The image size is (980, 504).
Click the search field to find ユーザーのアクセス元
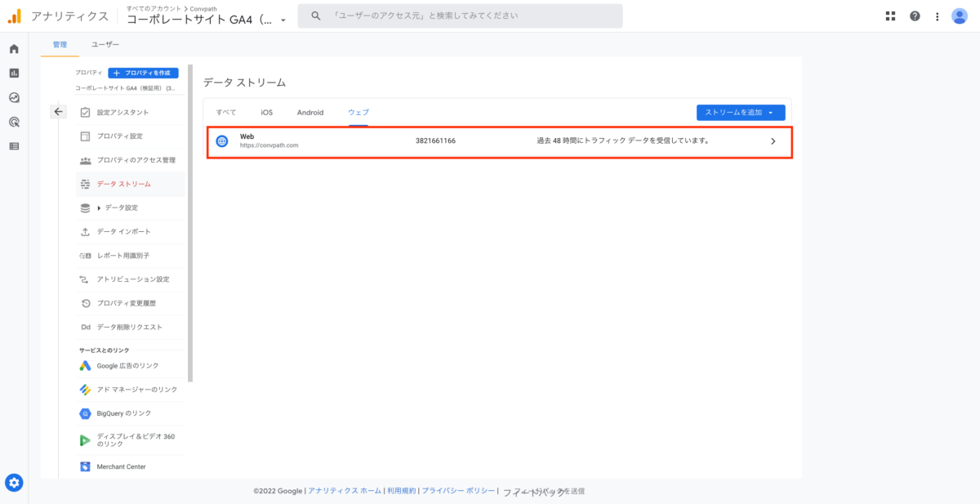pyautogui.click(x=457, y=15)
